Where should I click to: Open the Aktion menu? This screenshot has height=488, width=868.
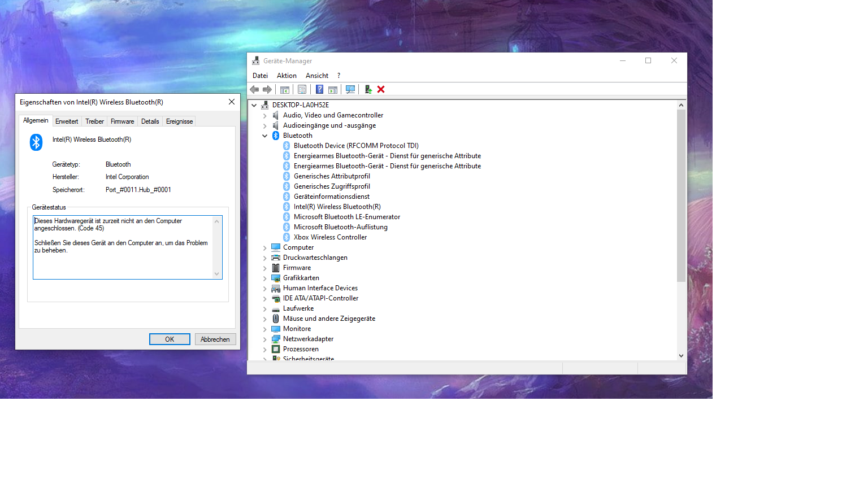click(287, 76)
